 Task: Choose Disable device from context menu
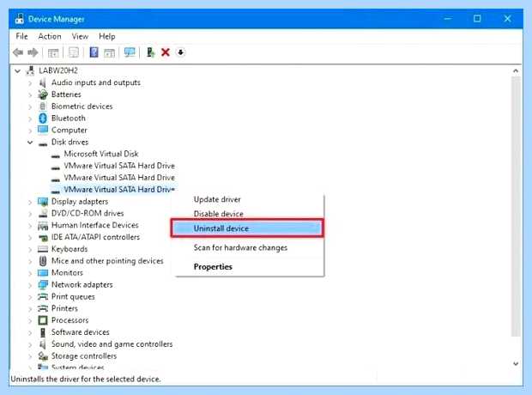pyautogui.click(x=219, y=214)
